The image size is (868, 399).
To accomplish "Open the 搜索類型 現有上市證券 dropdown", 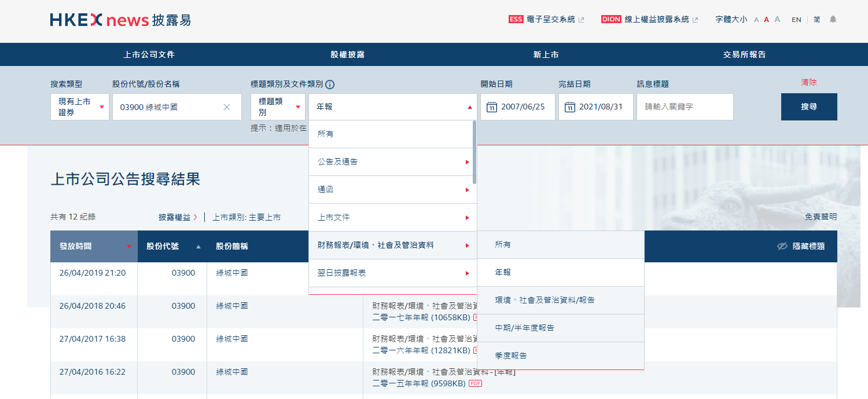I will tap(80, 107).
